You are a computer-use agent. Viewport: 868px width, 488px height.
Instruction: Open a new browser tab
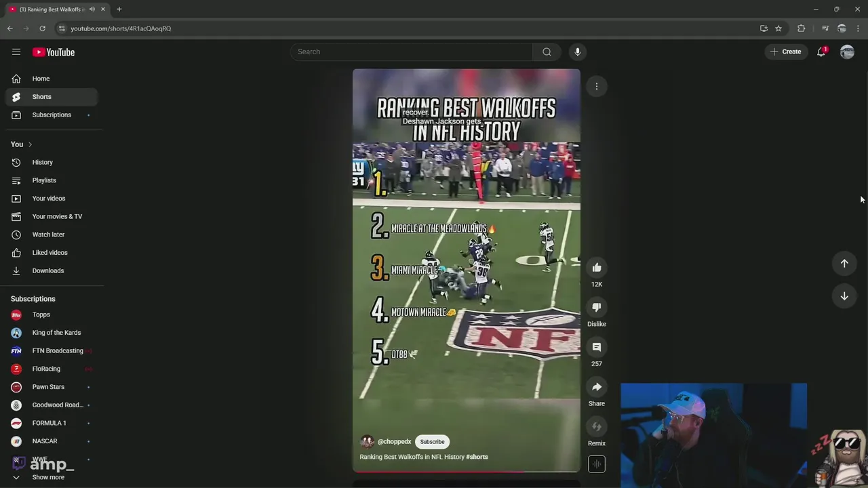click(119, 9)
